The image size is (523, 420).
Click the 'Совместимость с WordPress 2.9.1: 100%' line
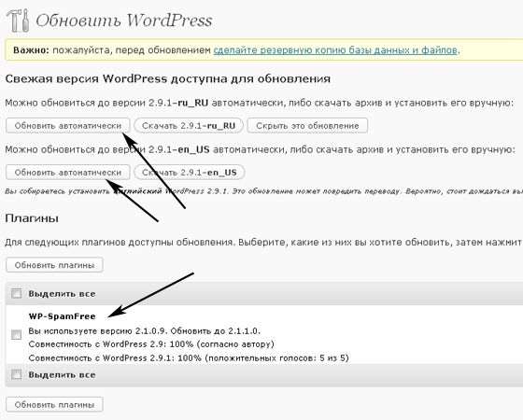point(189,358)
